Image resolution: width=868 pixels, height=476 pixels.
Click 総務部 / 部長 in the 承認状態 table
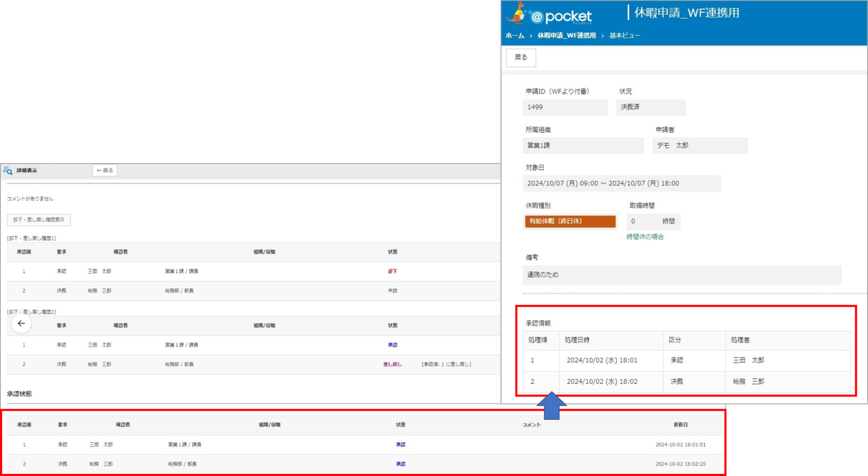click(182, 464)
